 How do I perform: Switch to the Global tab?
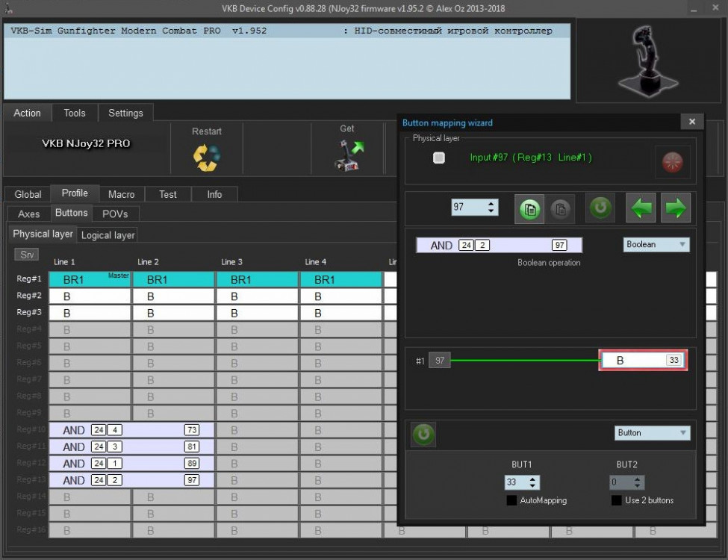(x=28, y=194)
